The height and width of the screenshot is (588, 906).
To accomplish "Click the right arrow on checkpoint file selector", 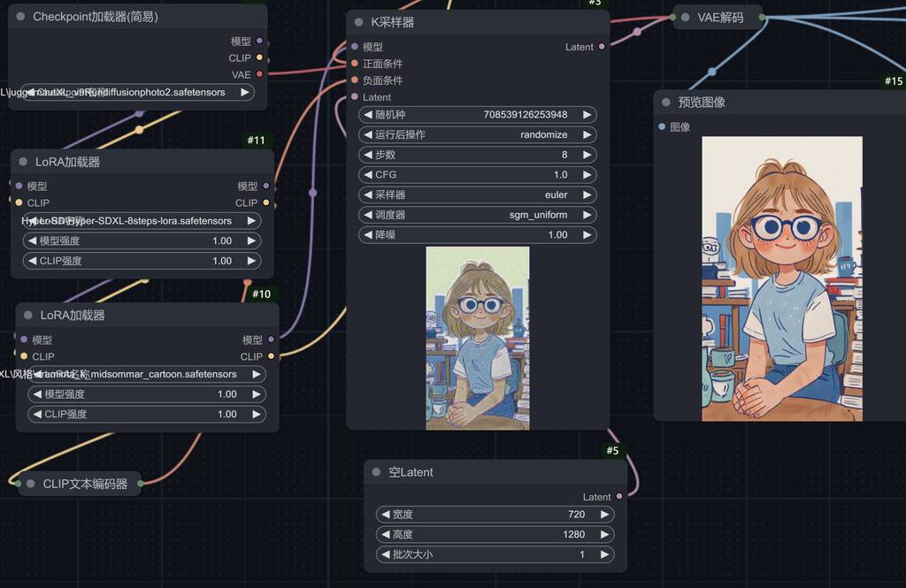I will [x=245, y=92].
